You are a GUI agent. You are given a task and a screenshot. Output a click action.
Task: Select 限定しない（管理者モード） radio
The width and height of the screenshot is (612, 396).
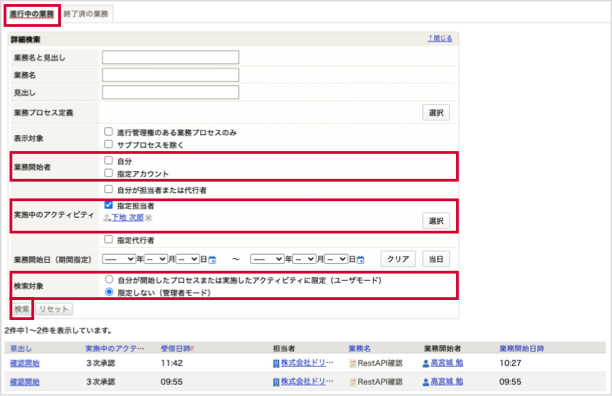tap(109, 292)
